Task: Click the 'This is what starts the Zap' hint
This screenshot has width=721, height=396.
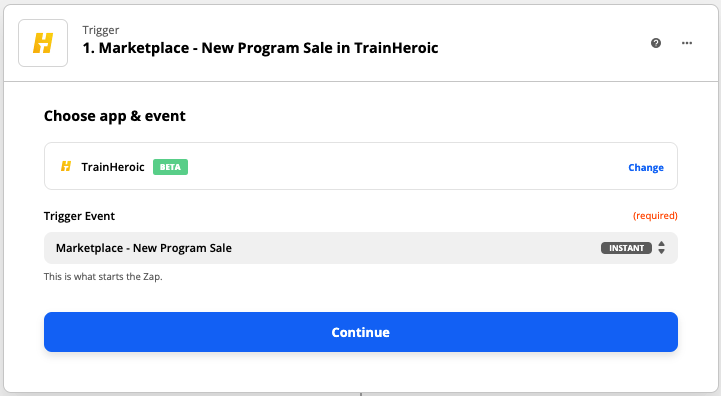Action: (103, 276)
